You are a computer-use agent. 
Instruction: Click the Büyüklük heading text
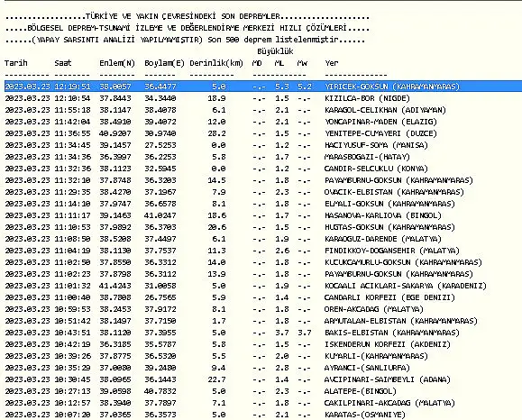[275, 51]
